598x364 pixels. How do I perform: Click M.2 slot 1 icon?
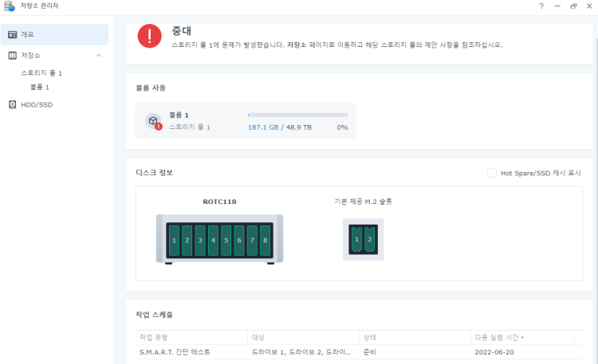(357, 239)
